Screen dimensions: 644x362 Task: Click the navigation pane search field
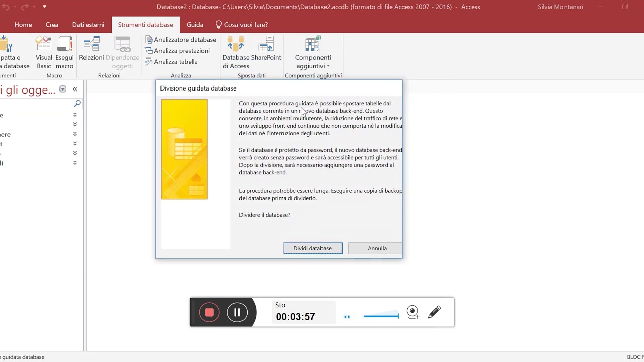36,103
